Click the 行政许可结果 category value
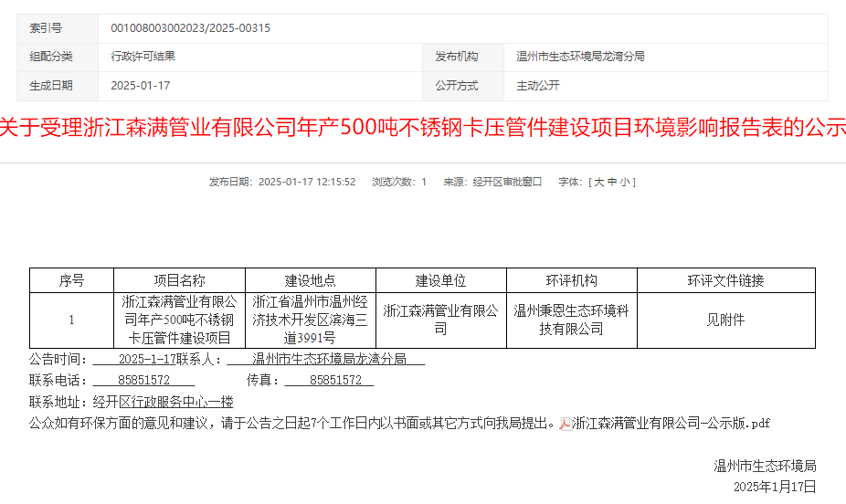Viewport: 846px width, 504px height. (143, 57)
